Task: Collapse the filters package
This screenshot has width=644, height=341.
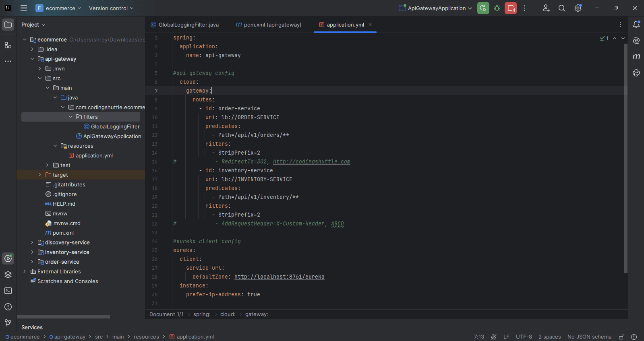Action: [70, 117]
